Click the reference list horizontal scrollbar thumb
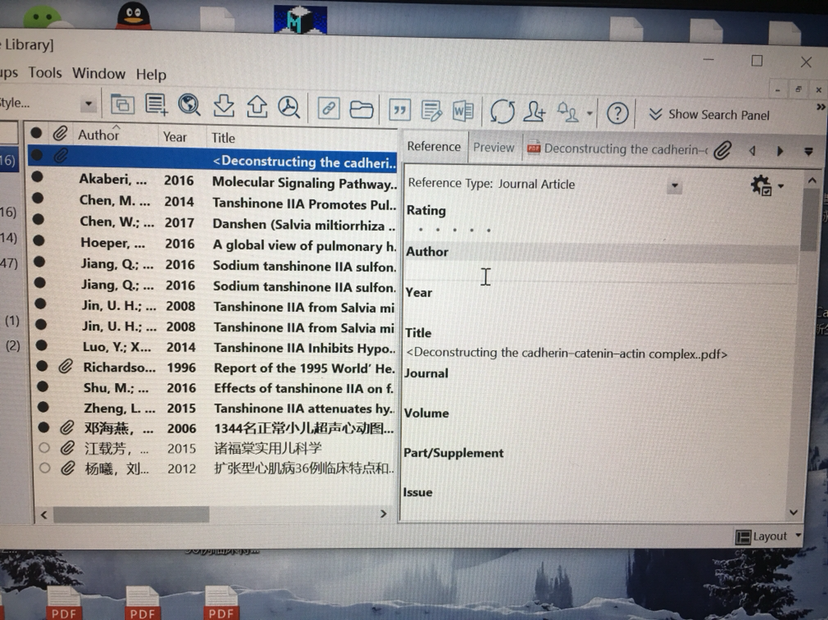Image resolution: width=828 pixels, height=620 pixels. click(131, 514)
